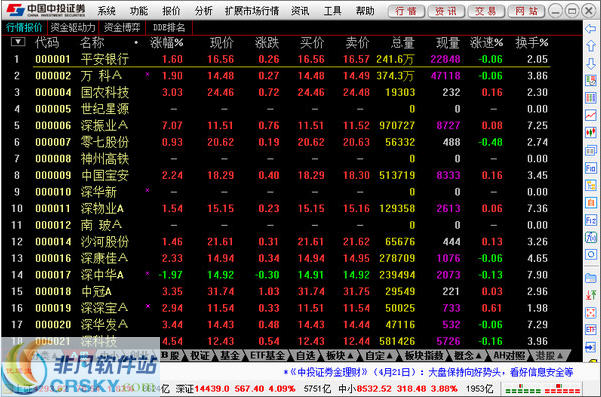Screen dimensions: 601x397
Task: Open the 帮助 menu
Action: pos(365,11)
